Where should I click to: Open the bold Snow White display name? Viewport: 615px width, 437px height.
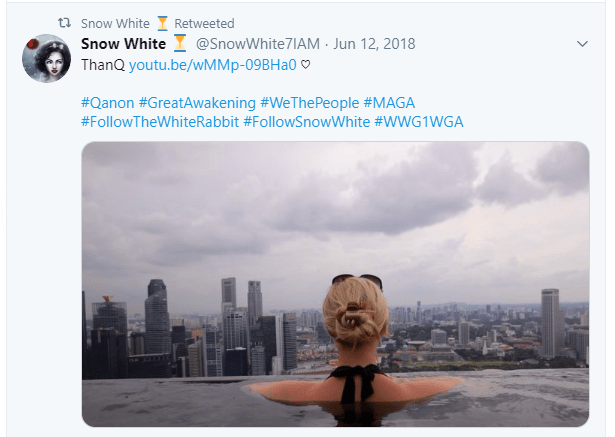click(x=124, y=44)
